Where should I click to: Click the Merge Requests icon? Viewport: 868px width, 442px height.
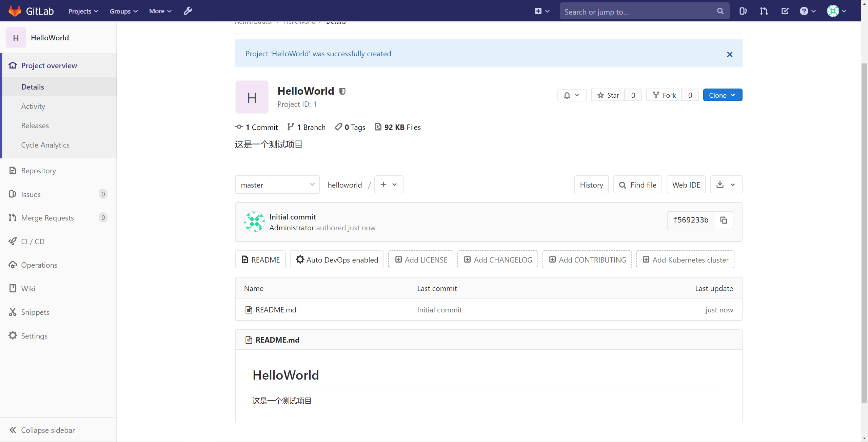(x=12, y=218)
